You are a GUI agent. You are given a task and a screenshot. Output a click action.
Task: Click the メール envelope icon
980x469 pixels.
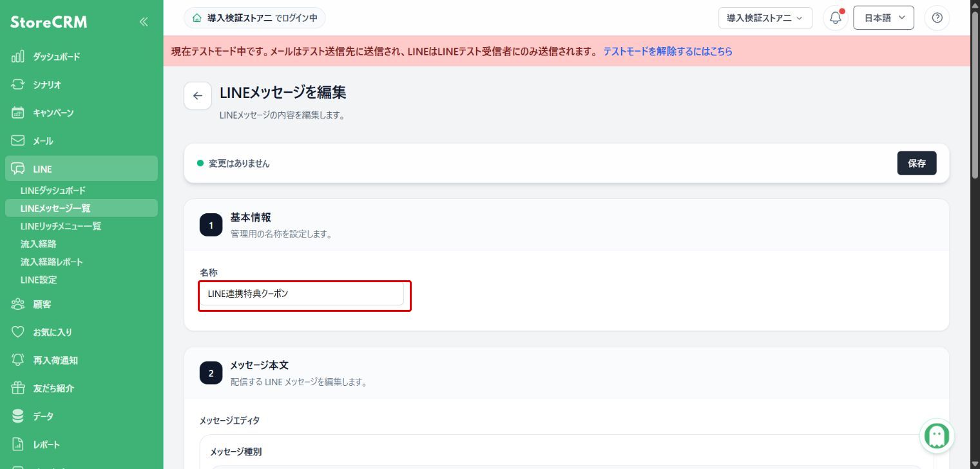point(18,140)
